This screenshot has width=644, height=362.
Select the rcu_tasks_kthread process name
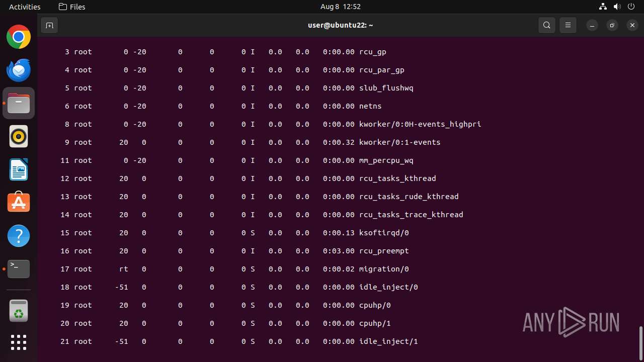[x=397, y=178]
